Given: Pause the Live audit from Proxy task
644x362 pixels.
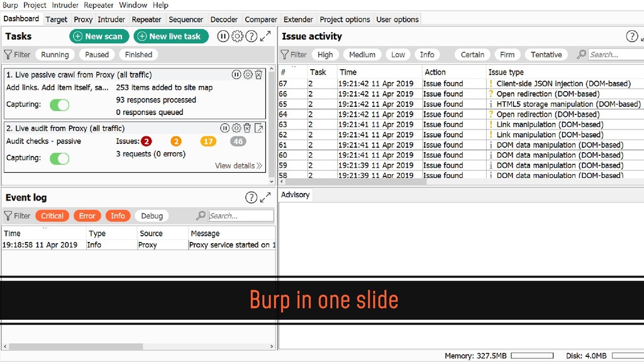Looking at the screenshot, I should click(225, 128).
